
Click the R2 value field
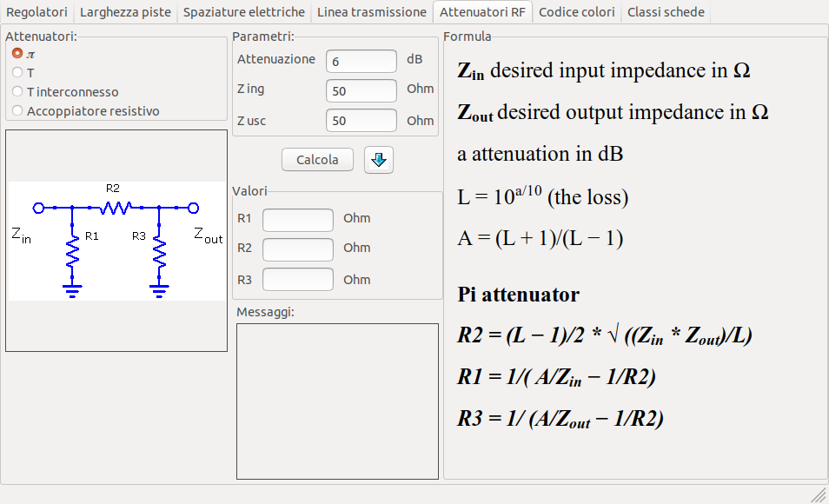tap(298, 249)
